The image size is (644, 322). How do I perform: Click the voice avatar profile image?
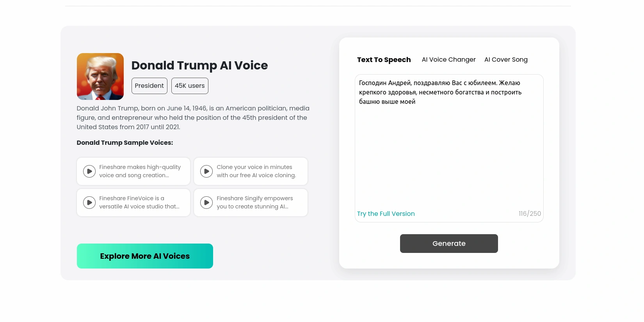100,76
